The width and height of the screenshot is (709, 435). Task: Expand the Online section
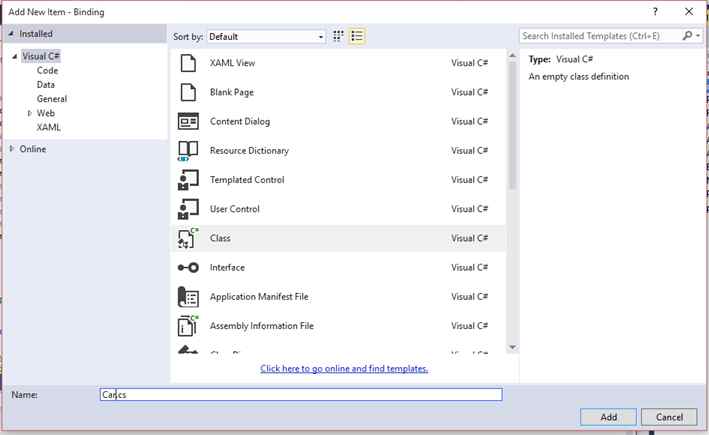(12, 148)
